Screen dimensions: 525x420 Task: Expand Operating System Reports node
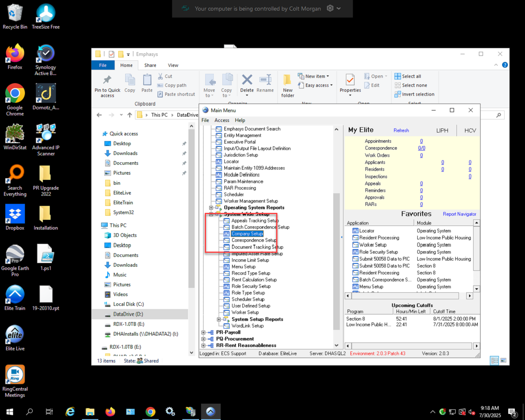(211, 208)
